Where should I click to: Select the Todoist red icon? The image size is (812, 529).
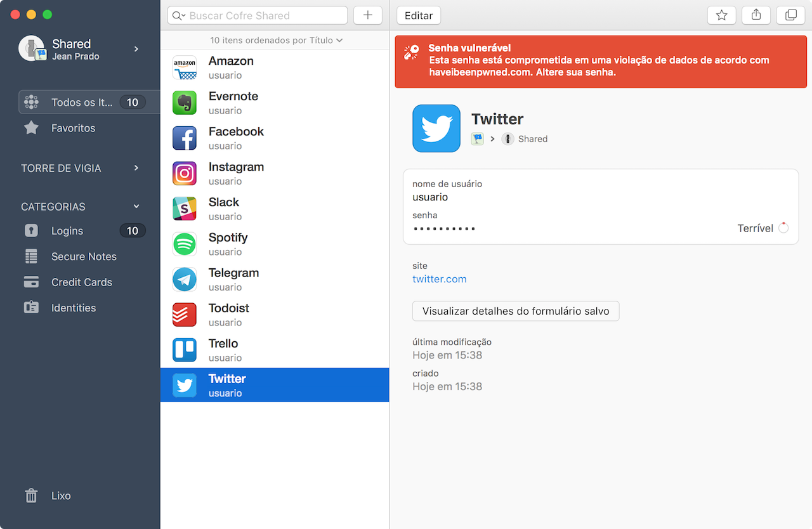(x=185, y=315)
